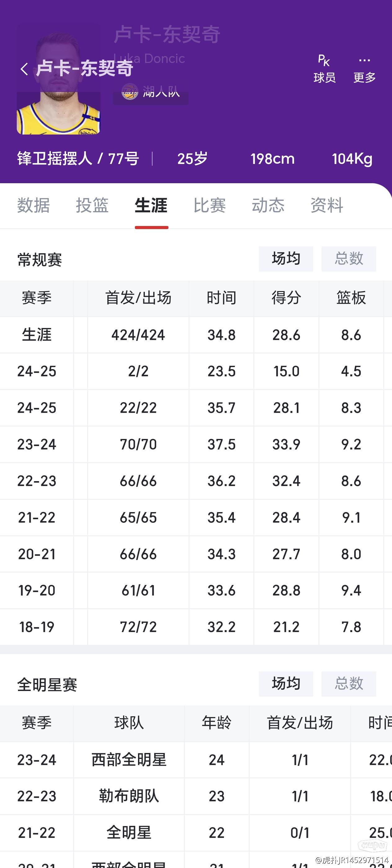
Task: Select the 23-24 regular season row
Action: click(x=196, y=445)
